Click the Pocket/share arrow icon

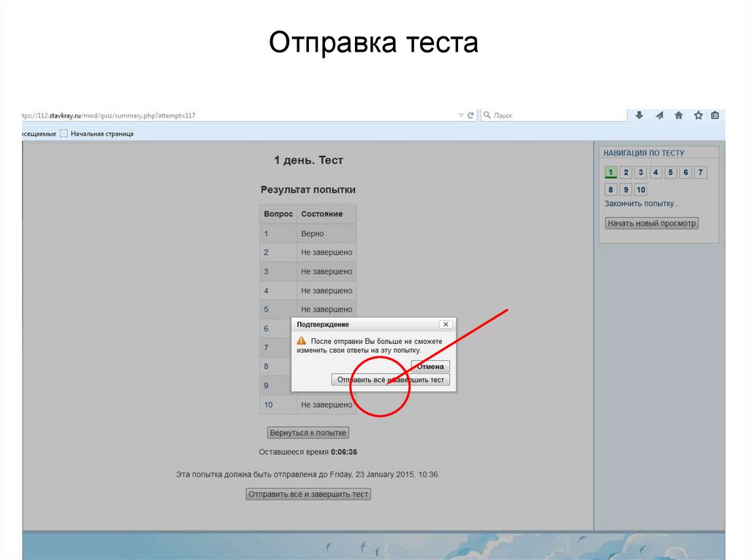pos(659,115)
